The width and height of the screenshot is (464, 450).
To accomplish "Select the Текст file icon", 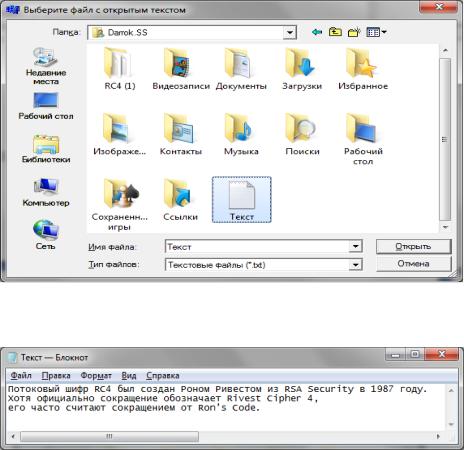I will click(x=242, y=200).
